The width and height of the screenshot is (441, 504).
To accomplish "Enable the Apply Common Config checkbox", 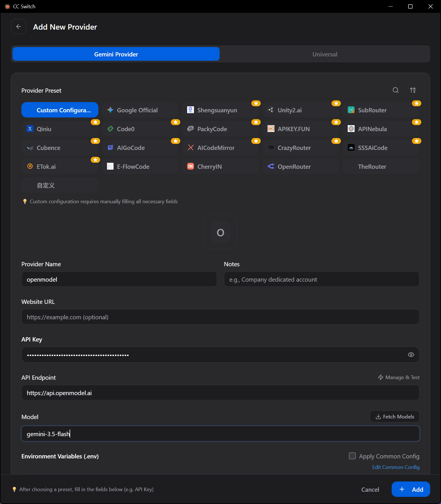I will click(352, 456).
